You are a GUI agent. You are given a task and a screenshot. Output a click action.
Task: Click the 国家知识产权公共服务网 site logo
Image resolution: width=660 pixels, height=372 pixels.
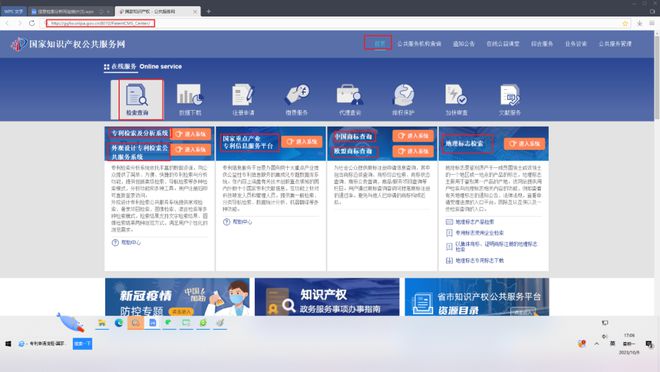68,44
